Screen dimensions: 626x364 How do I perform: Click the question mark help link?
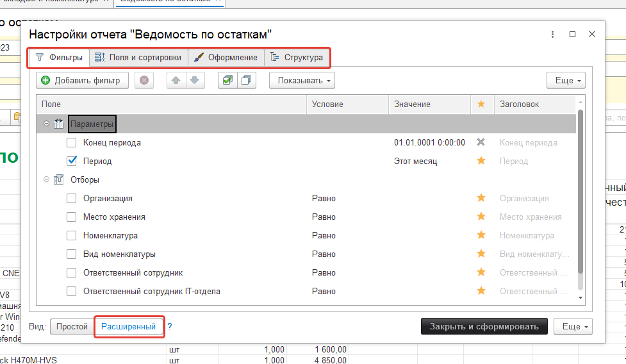point(170,326)
